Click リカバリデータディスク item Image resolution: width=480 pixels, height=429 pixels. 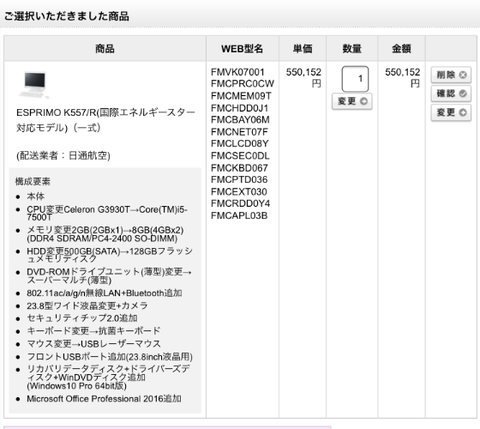point(108,377)
